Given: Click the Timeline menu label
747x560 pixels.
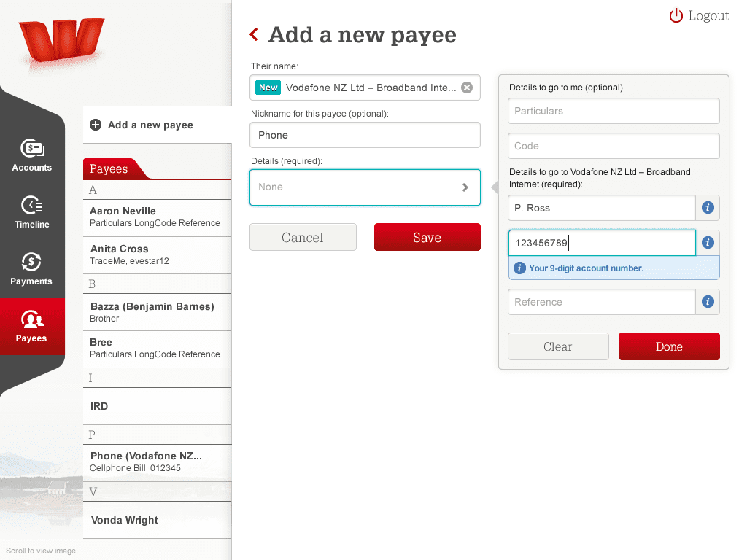Looking at the screenshot, I should pos(32,225).
